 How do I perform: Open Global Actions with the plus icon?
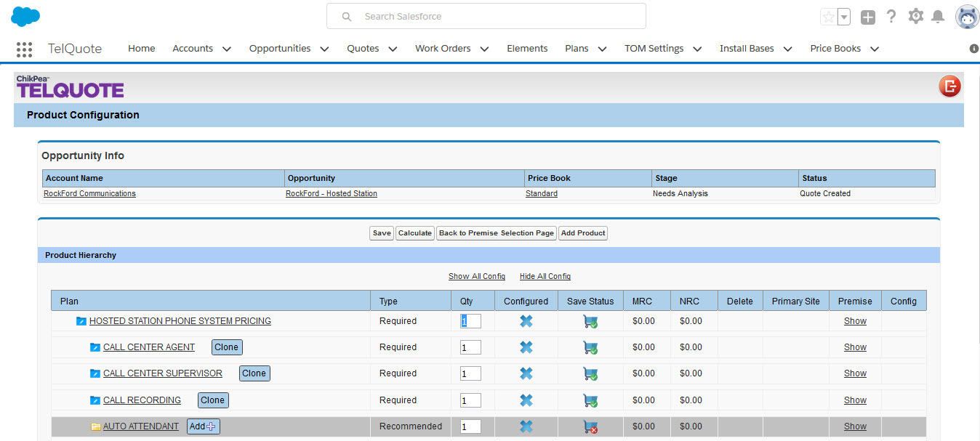867,16
